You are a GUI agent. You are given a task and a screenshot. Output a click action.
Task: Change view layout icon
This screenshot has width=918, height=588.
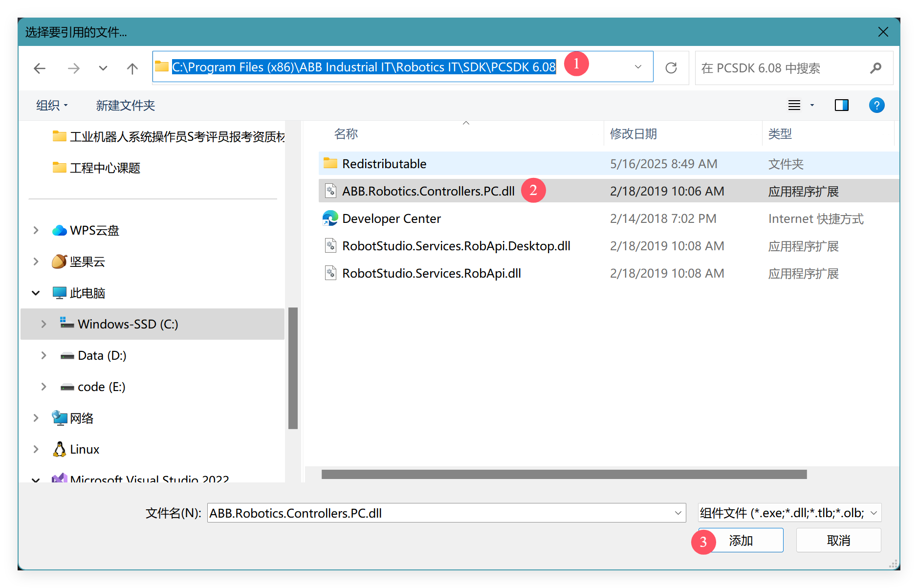794,105
